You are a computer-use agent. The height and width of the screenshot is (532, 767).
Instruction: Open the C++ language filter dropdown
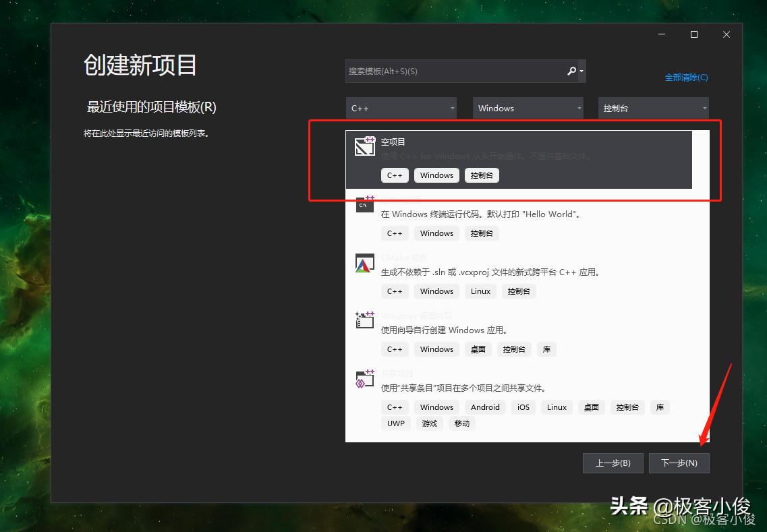coord(401,108)
